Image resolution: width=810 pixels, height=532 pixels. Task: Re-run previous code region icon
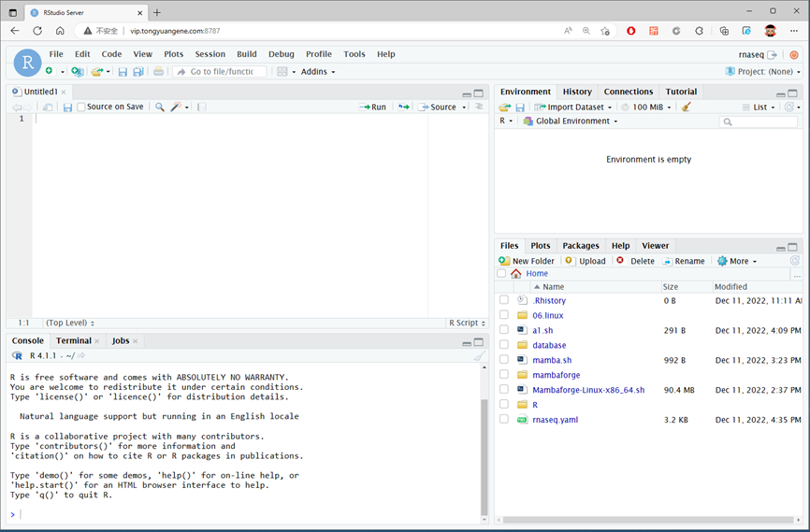403,107
